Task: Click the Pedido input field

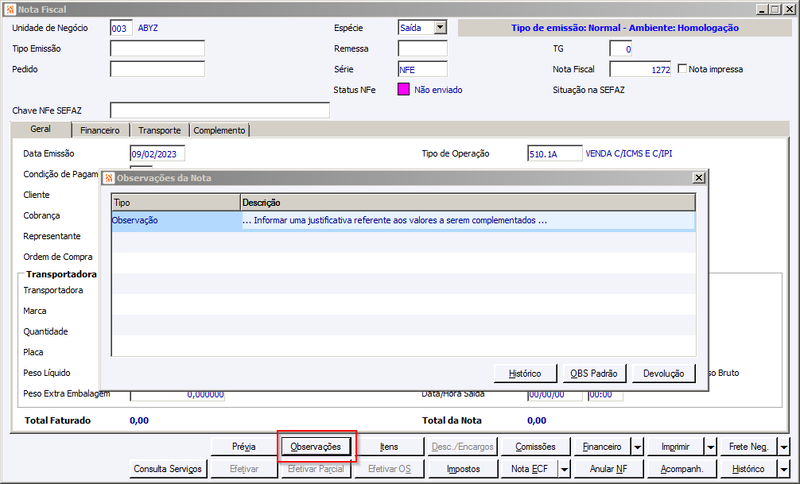Action: (157, 69)
